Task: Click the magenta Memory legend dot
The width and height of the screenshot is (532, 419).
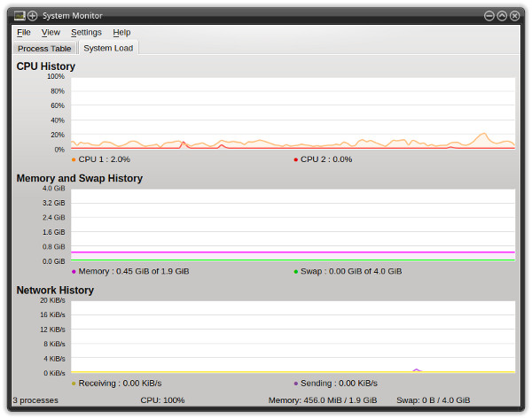Action: (x=74, y=272)
